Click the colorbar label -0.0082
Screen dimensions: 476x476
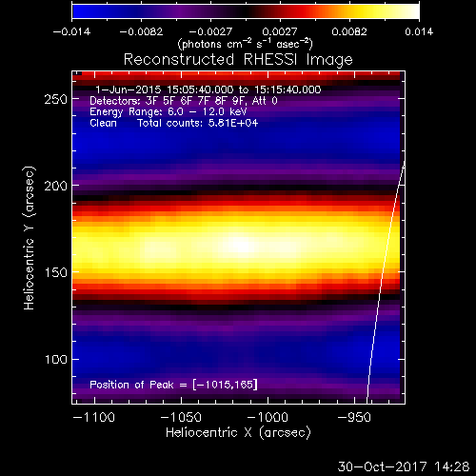[x=141, y=31]
